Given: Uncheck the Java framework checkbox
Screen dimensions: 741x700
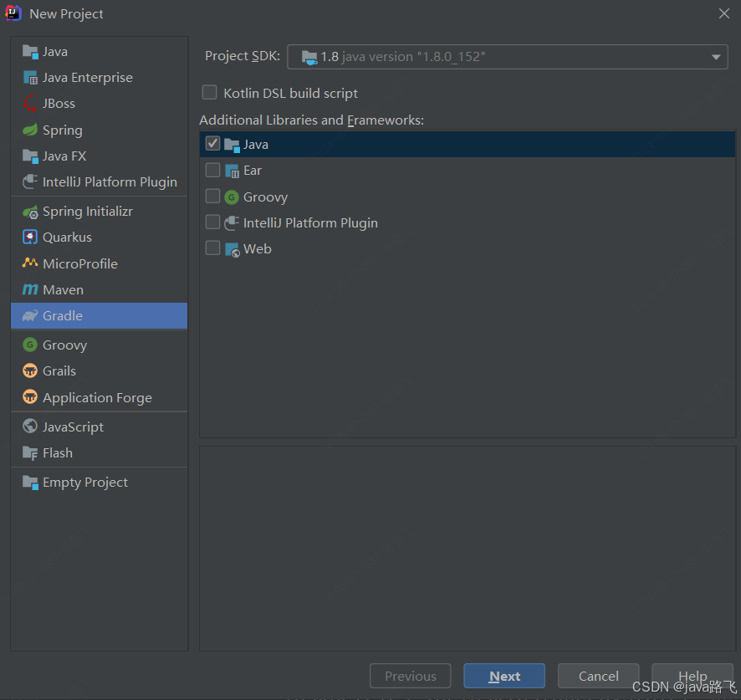Looking at the screenshot, I should 212,143.
